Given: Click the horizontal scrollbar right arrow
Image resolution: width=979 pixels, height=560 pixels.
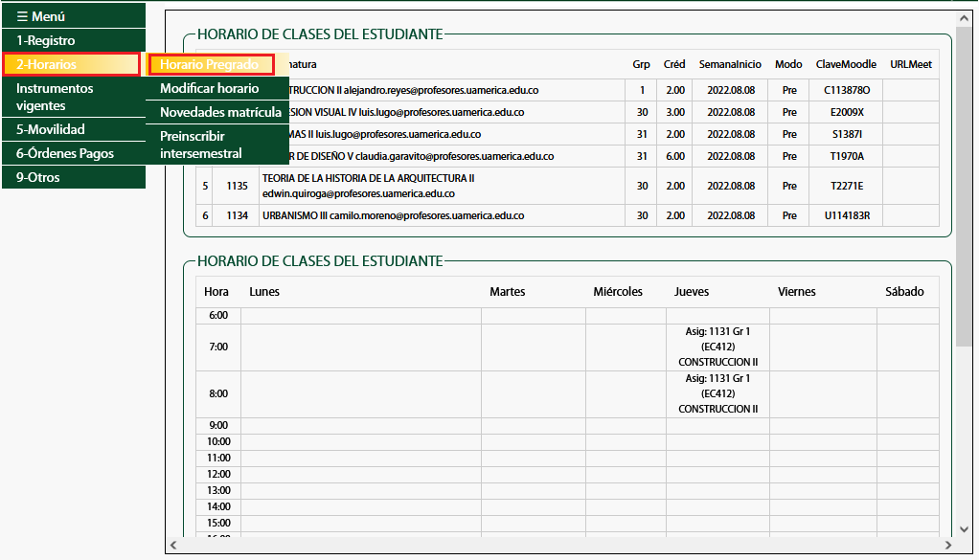Looking at the screenshot, I should click(948, 545).
